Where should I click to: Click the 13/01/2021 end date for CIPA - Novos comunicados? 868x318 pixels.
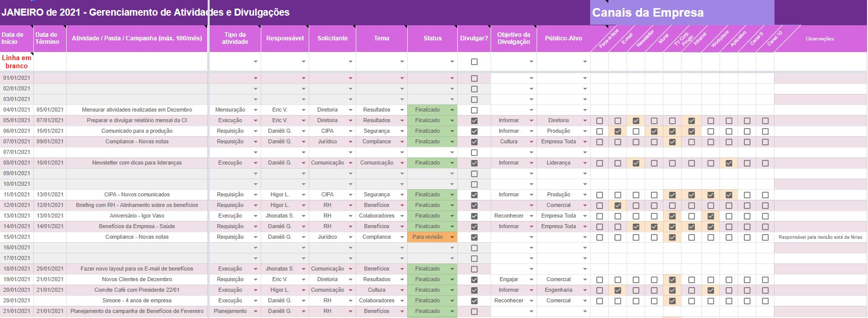tap(50, 195)
